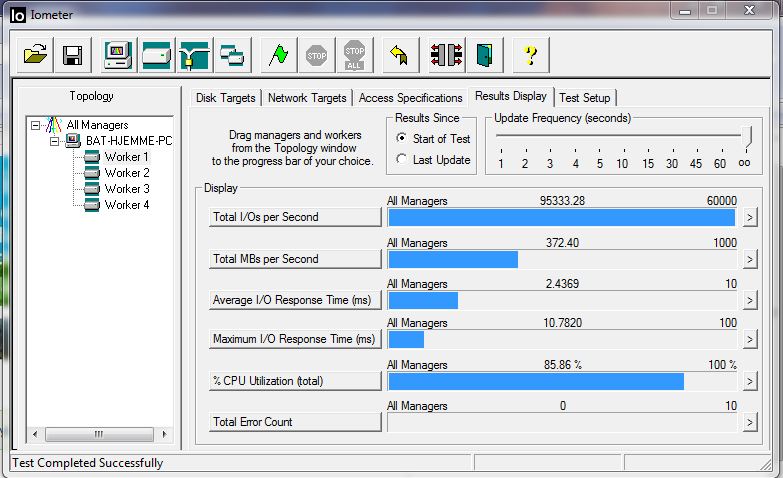Select Worker 1 in topology

[126, 157]
